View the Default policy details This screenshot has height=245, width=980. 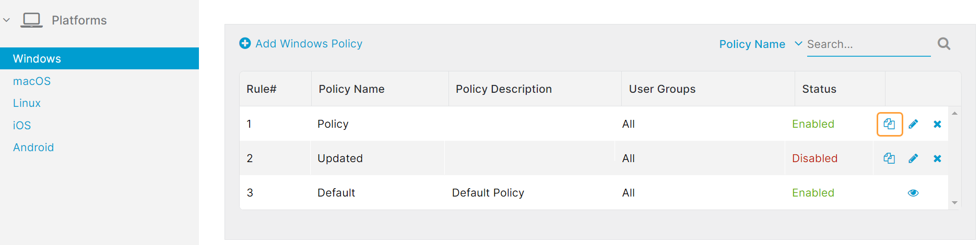(913, 193)
